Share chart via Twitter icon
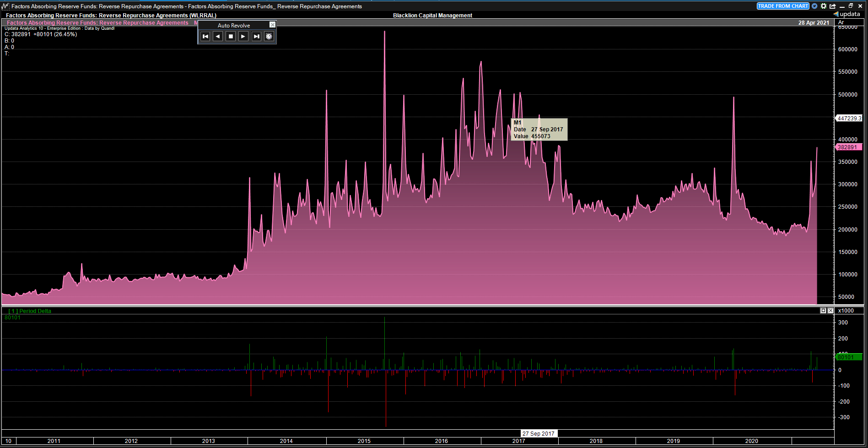This screenshot has height=448, width=868. [814, 6]
